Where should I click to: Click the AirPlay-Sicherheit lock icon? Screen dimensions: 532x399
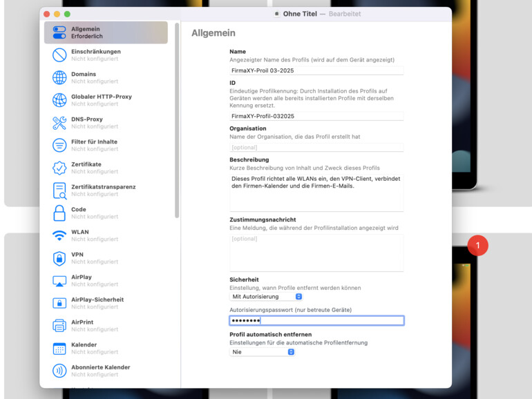(59, 303)
